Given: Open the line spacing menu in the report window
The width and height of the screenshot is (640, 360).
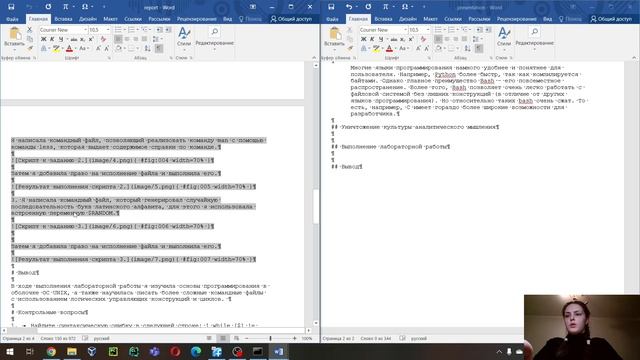Looking at the screenshot, I should pyautogui.click(x=157, y=39).
